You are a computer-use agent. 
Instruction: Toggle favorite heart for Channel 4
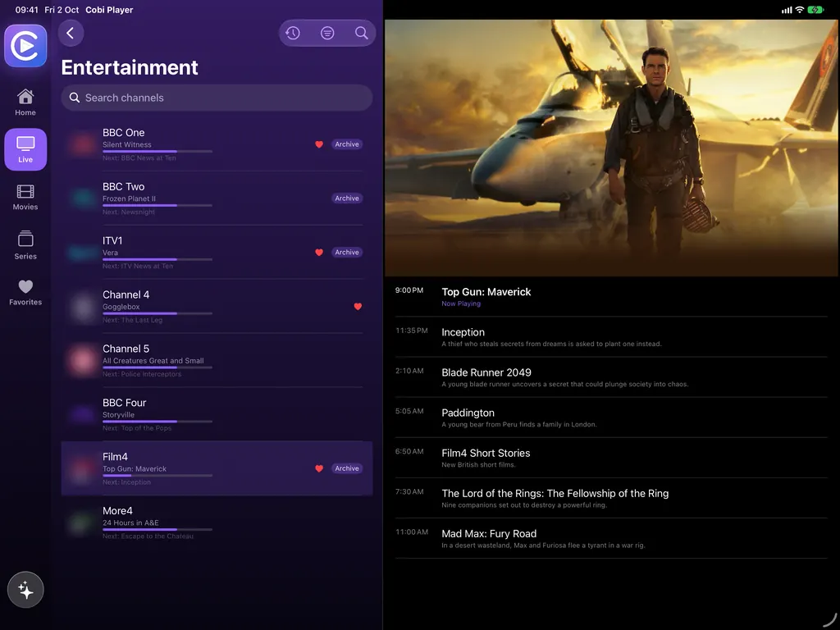(358, 307)
